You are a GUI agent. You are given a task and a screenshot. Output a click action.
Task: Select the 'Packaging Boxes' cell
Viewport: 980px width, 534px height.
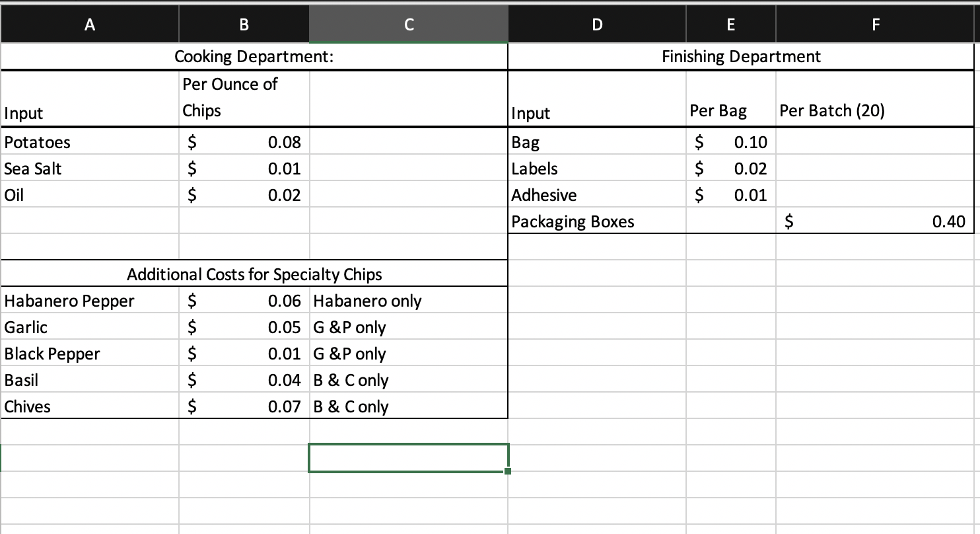click(597, 221)
